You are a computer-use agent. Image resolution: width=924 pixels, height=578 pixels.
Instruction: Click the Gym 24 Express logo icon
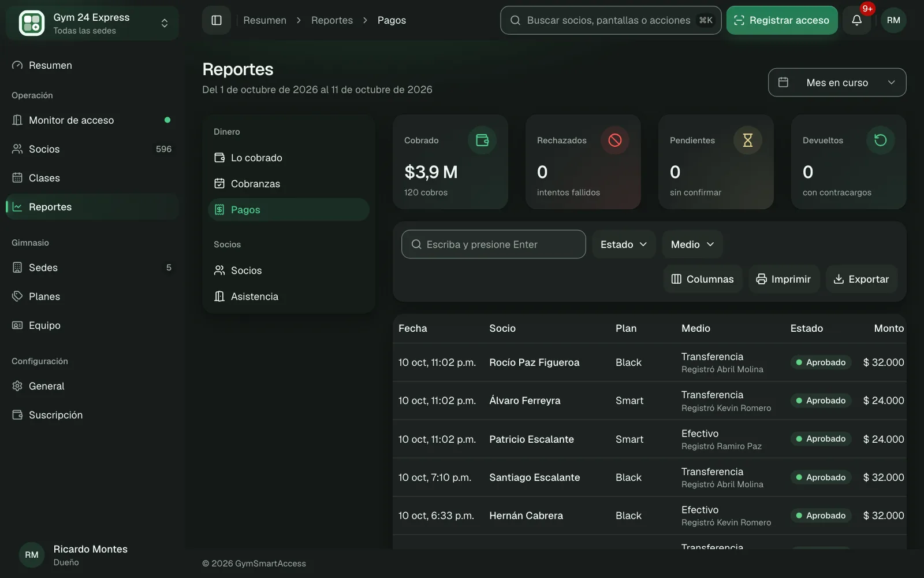32,23
